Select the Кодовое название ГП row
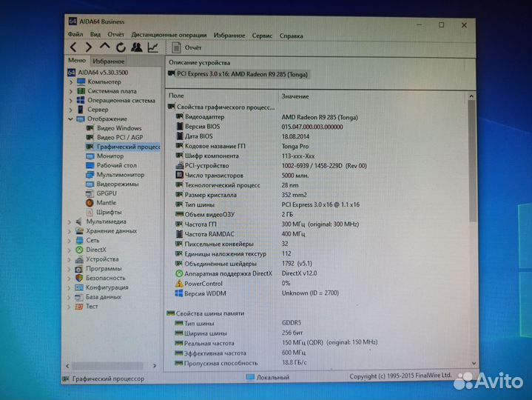 coord(242,147)
